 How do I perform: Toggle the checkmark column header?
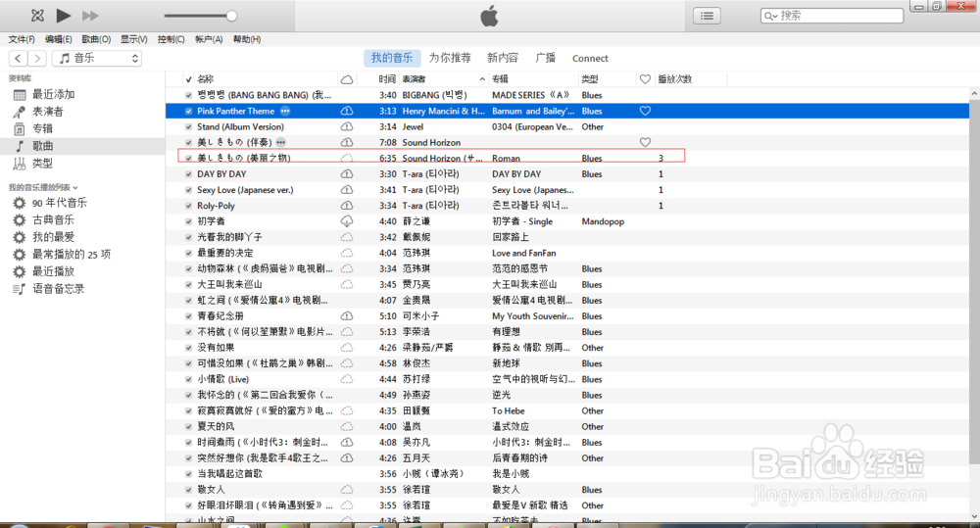pos(188,79)
